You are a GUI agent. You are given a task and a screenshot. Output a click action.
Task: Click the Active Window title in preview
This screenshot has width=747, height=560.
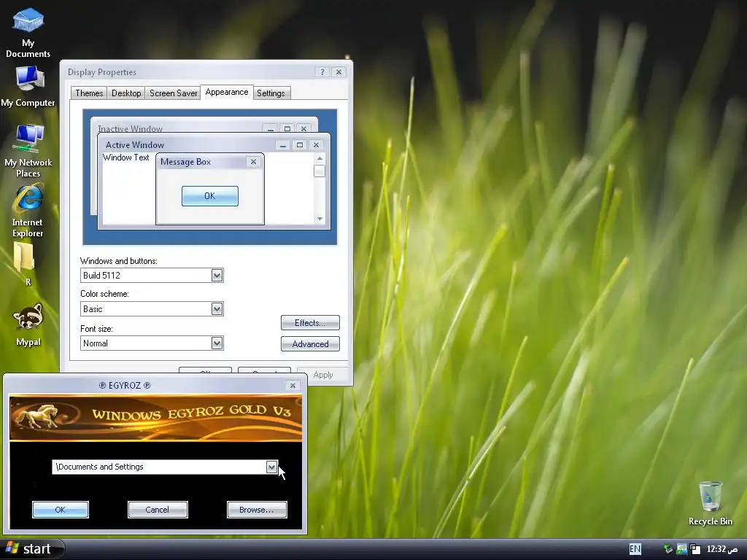tap(135, 145)
